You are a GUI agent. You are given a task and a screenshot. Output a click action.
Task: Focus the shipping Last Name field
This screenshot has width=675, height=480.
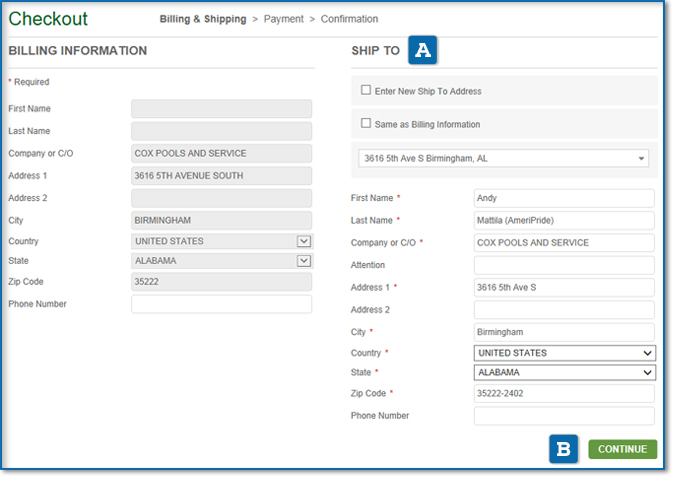pyautogui.click(x=564, y=220)
